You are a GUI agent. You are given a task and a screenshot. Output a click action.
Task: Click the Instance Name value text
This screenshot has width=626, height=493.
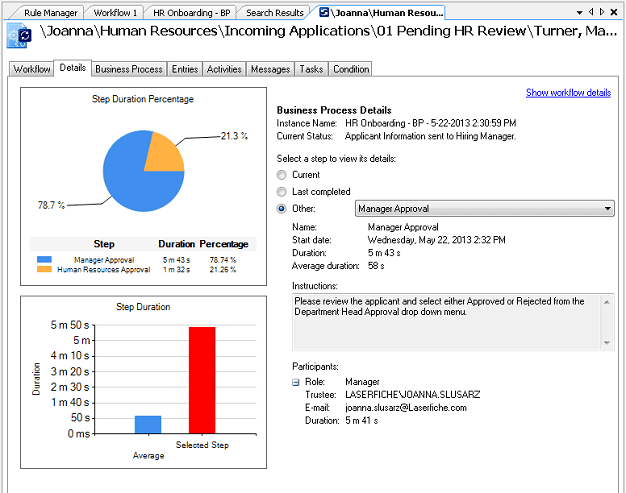tap(431, 123)
